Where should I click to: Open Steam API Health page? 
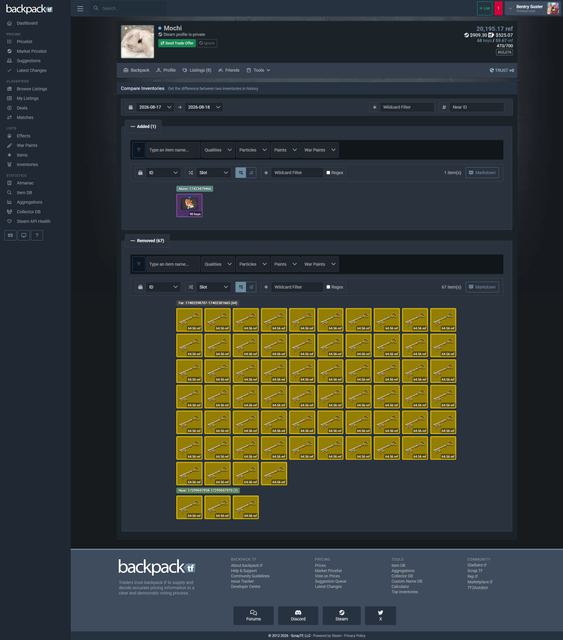click(x=33, y=222)
